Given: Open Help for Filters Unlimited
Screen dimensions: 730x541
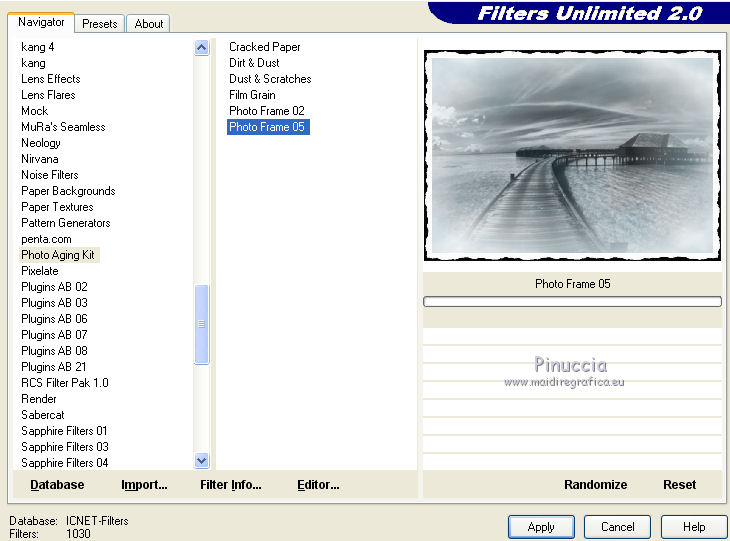Looking at the screenshot, I should (x=694, y=527).
